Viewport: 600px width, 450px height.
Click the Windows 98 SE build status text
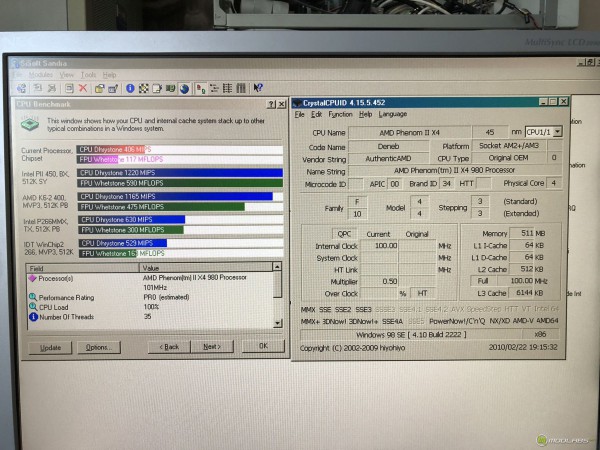tap(411, 335)
